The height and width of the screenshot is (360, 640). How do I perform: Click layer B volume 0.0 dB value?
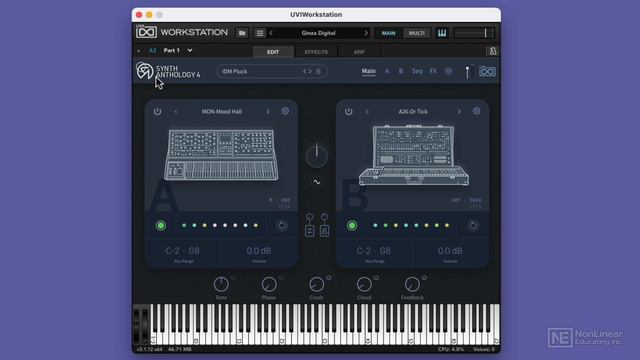[450, 251]
